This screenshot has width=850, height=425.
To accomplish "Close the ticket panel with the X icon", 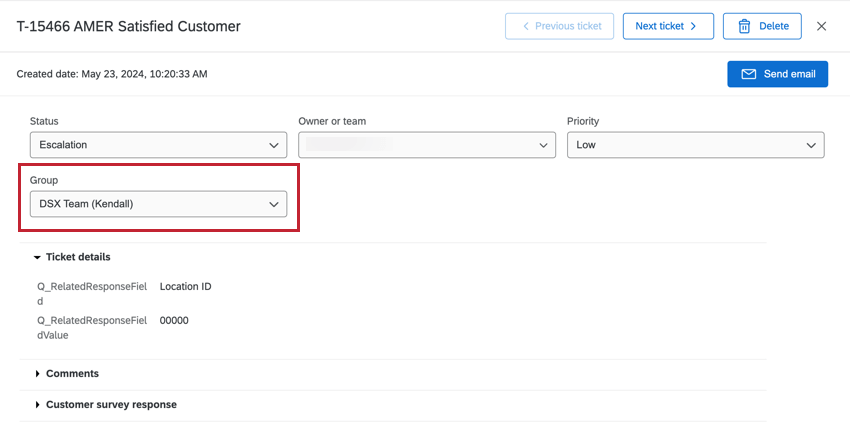I will pyautogui.click(x=822, y=26).
